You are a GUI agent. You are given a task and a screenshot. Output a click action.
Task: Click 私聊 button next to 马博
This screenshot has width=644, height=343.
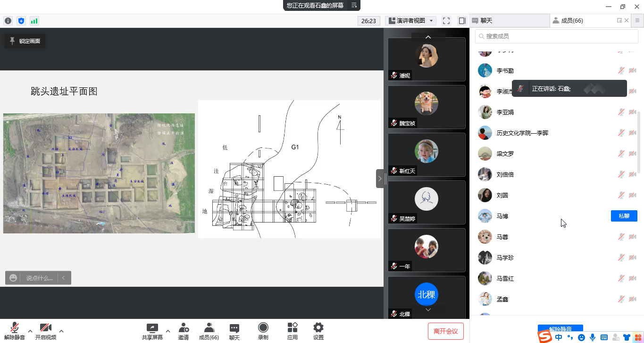tap(624, 216)
